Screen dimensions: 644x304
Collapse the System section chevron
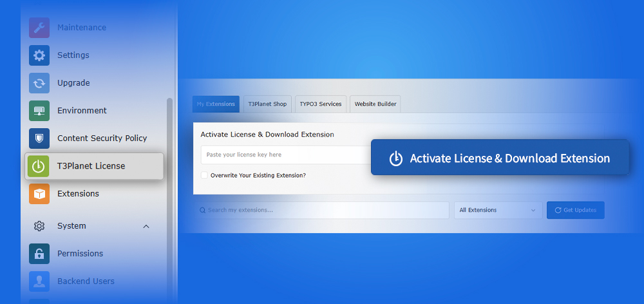tap(146, 226)
